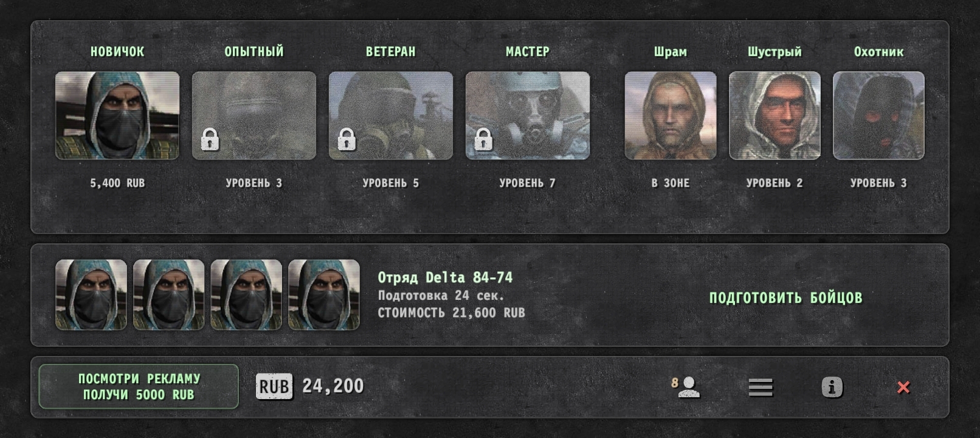Click the locked Опытный fighter portrait

(x=254, y=116)
